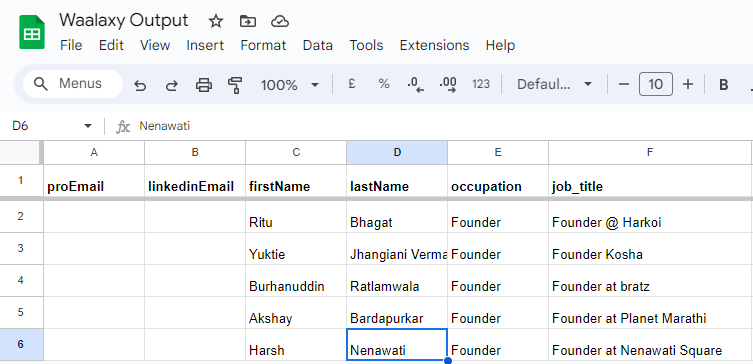
Task: Increase font size with plus button
Action: (688, 85)
